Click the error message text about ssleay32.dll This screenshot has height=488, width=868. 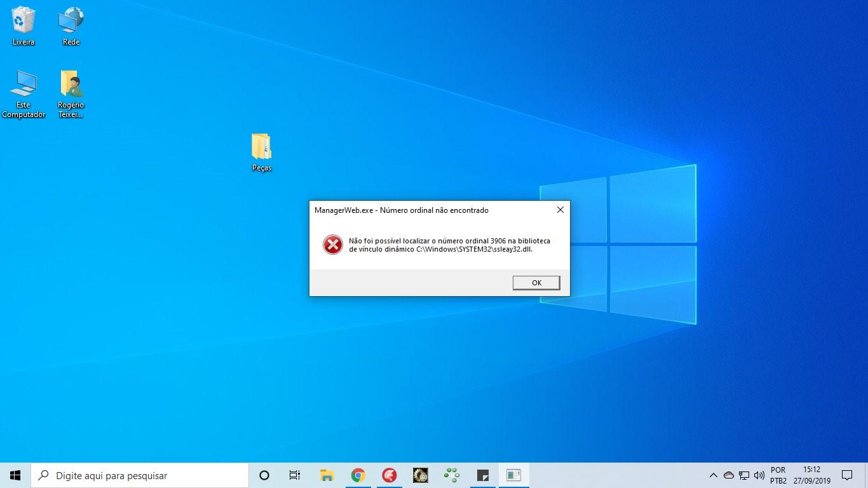[x=449, y=245]
